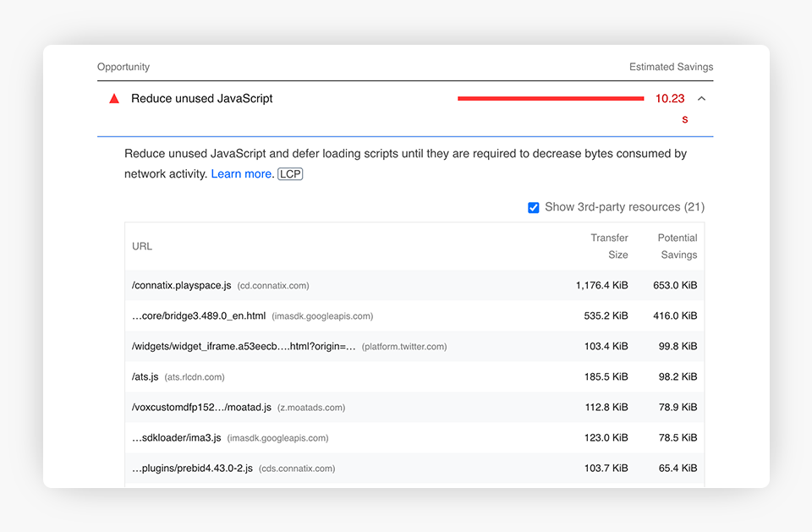Uncheck Show 3rd-party resources checkbox
The height and width of the screenshot is (532, 812).
tap(534, 208)
